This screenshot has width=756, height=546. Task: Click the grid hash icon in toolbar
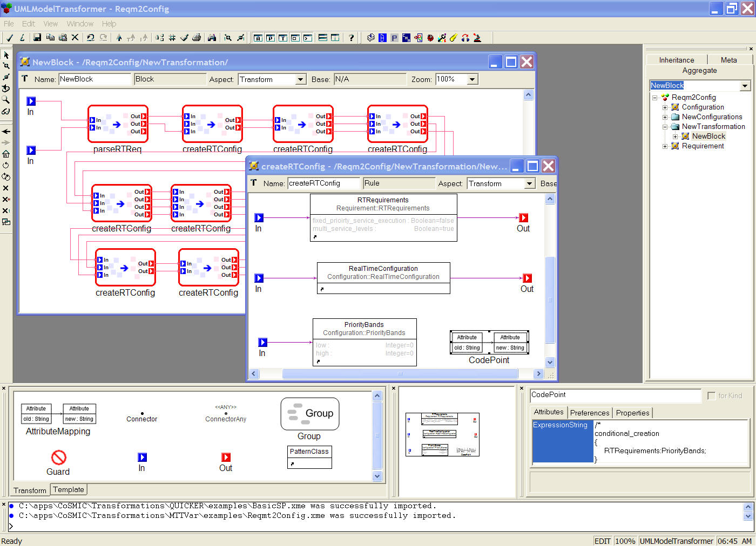[172, 38]
